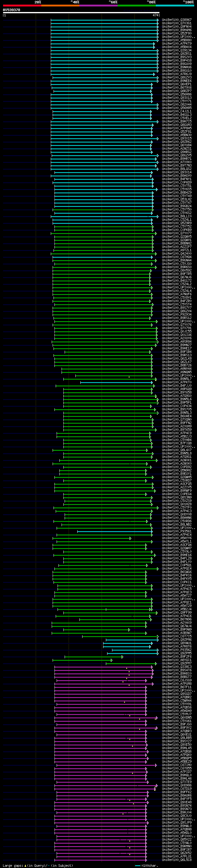Select hit label UniRef100_A5BN30
Viewport: 197px width, 868px height.
(x=177, y=135)
